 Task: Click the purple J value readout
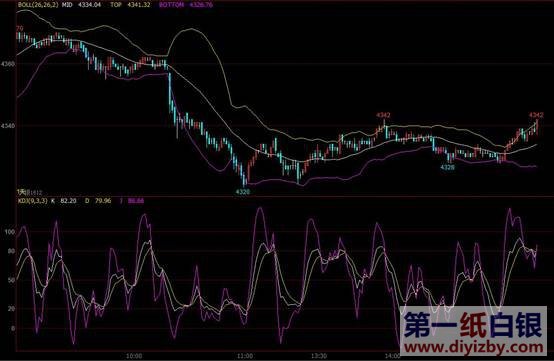pos(136,201)
